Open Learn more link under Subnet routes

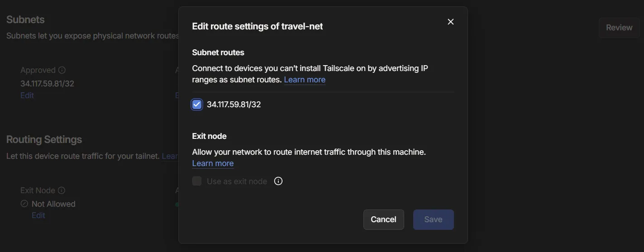(305, 80)
